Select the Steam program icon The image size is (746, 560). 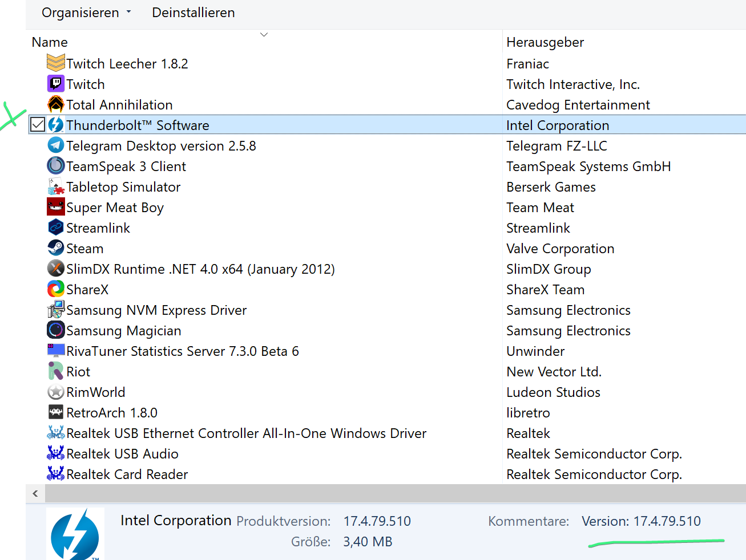[55, 248]
